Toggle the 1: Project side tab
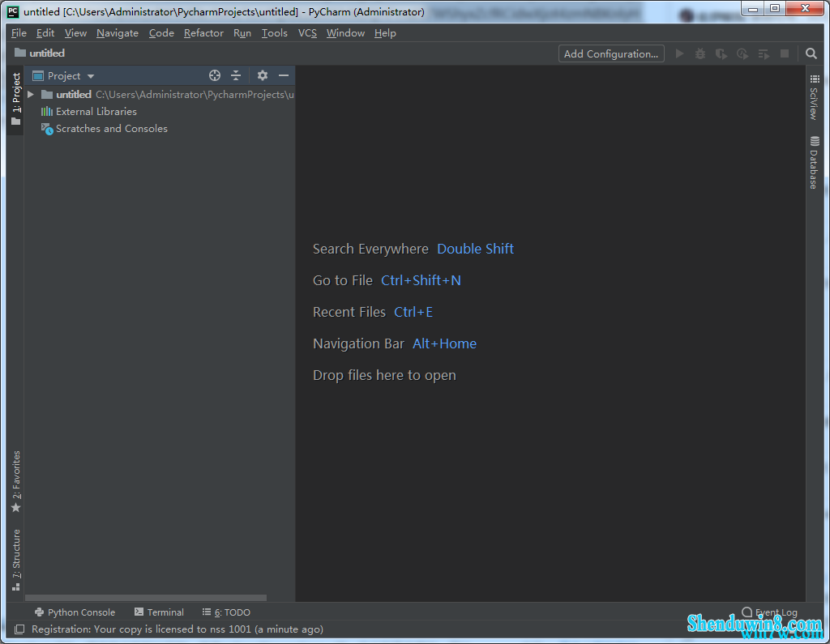The width and height of the screenshot is (830, 644). (16, 100)
